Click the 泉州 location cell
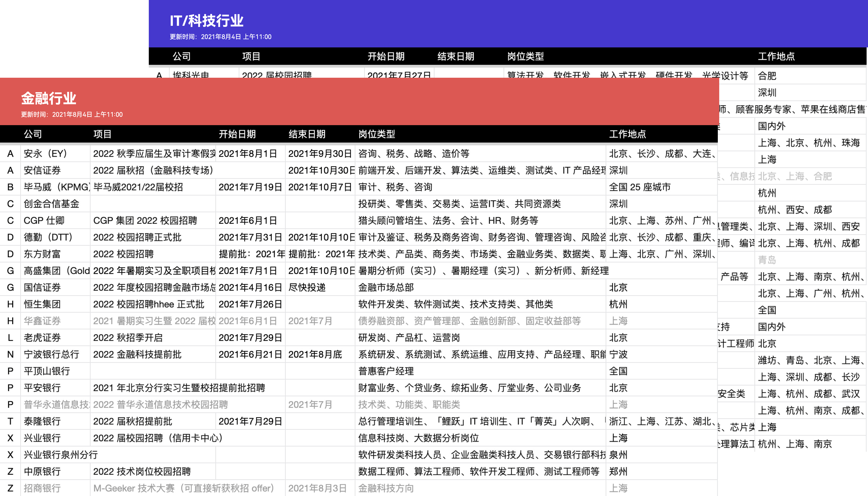 click(662, 455)
